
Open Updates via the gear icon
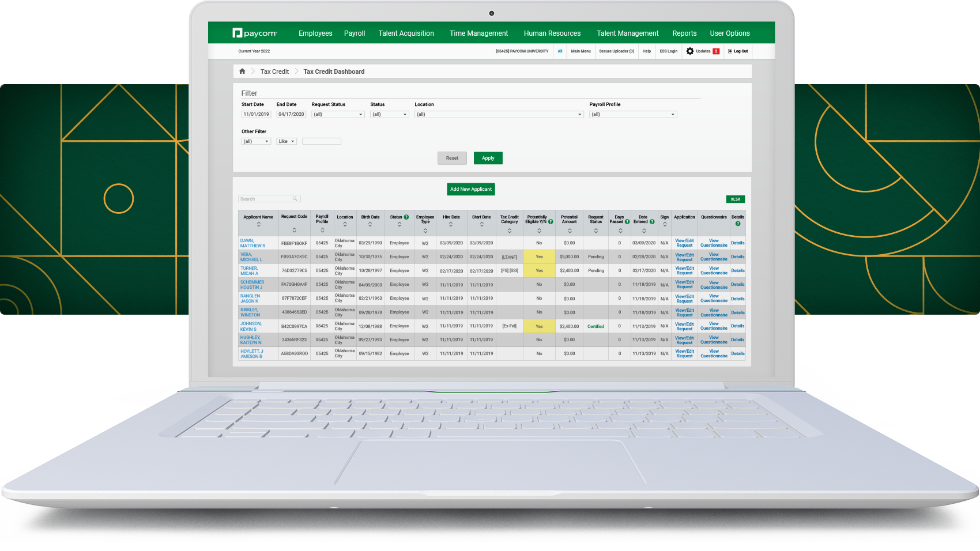(690, 51)
